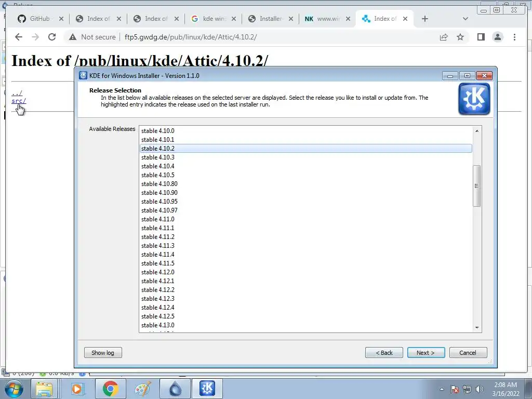The height and width of the screenshot is (399, 532).
Task: Click the releases list scroll-down arrow
Action: (x=477, y=327)
